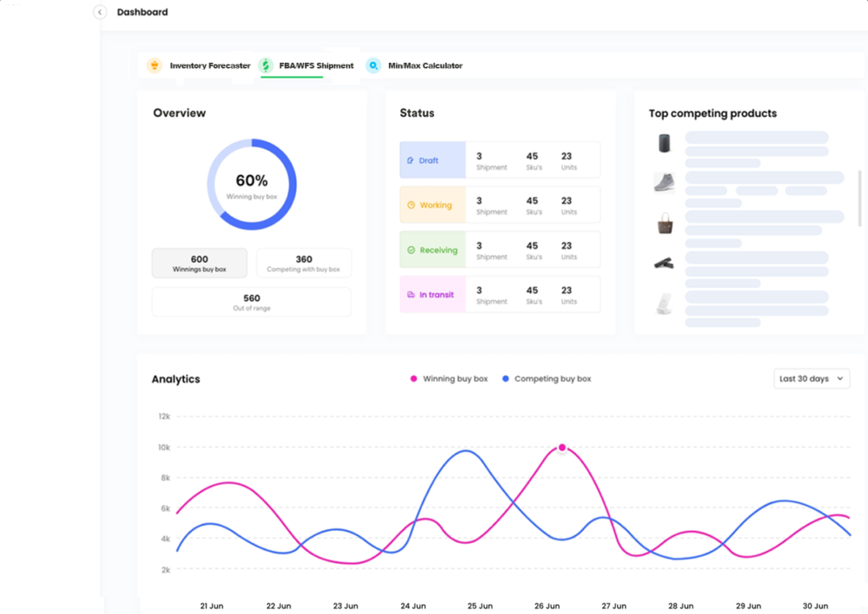Image resolution: width=868 pixels, height=614 pixels.
Task: Click the truck icon on the In transit status
Action: [x=413, y=294]
